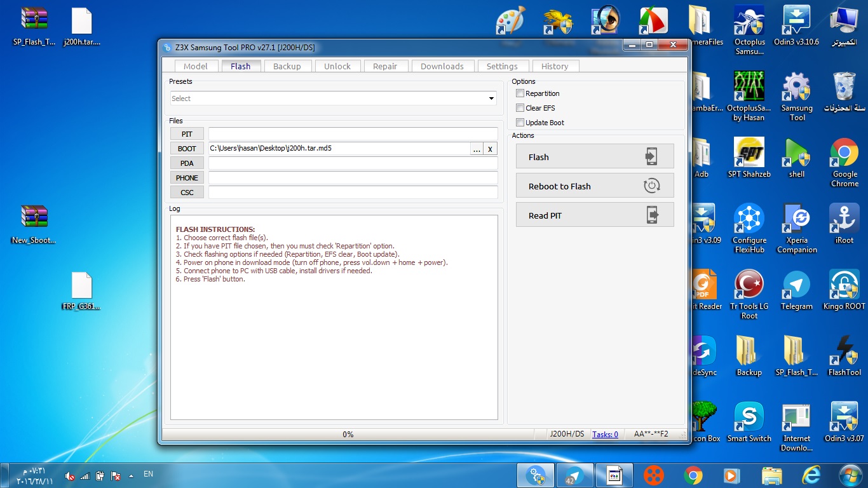Click the Reboot to Flash button
Image resolution: width=868 pixels, height=488 pixels.
click(x=595, y=186)
